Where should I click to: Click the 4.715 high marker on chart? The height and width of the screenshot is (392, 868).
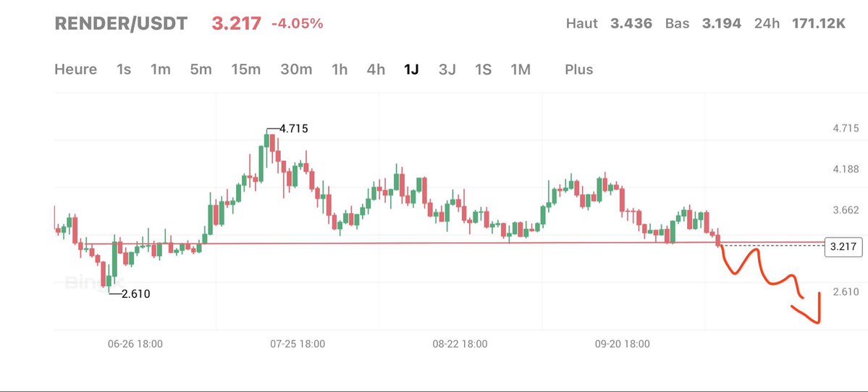point(293,129)
